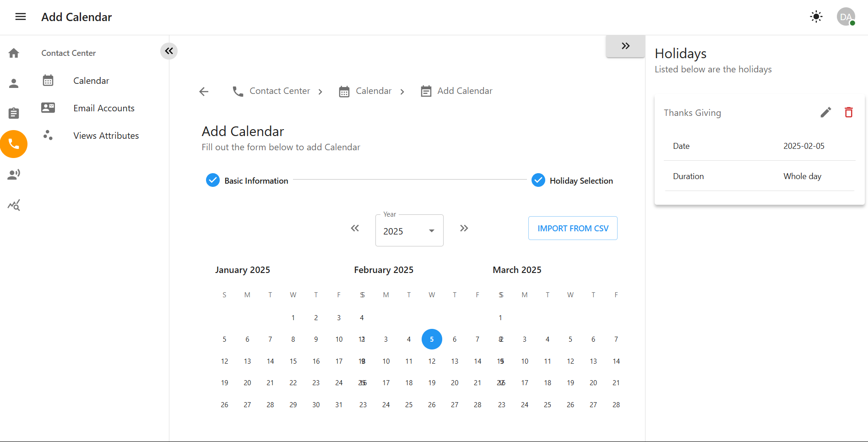Collapse the Holidays side panel

tap(625, 46)
